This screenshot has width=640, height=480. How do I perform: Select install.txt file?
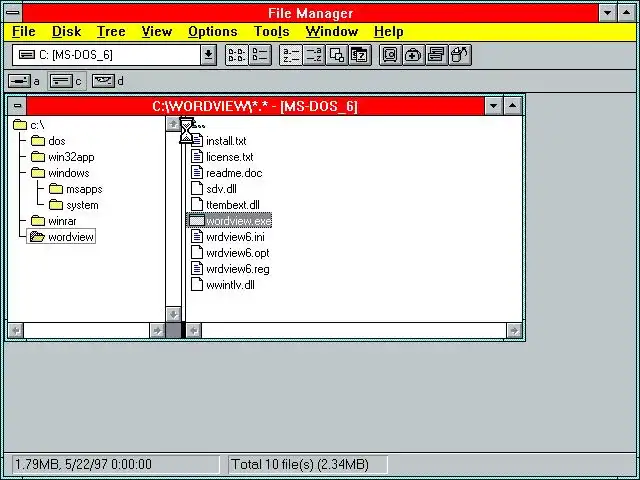(219, 141)
